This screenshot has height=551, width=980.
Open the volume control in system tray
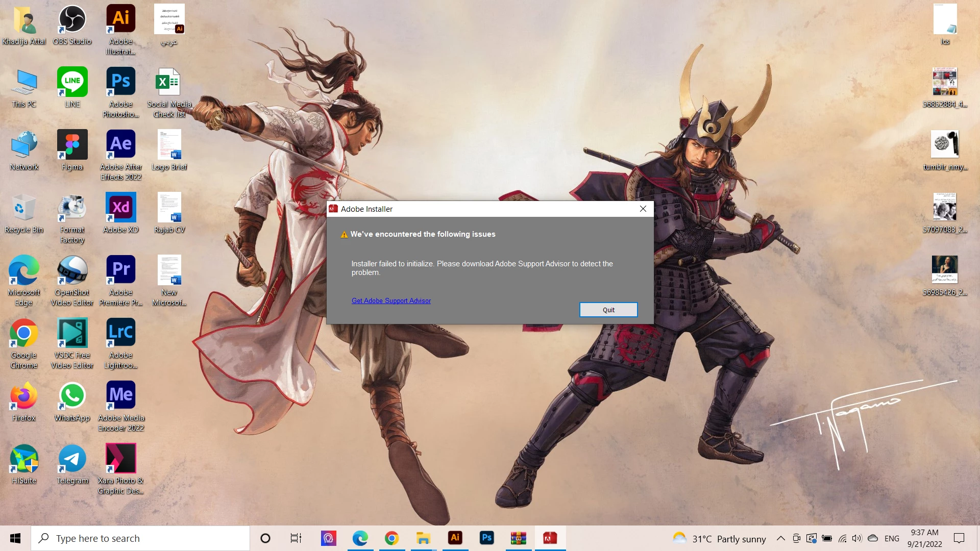click(x=856, y=538)
